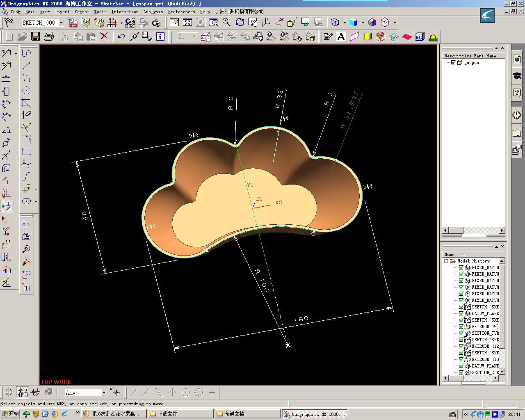
Task: Select the Circle sketch tool
Action: 27,91
